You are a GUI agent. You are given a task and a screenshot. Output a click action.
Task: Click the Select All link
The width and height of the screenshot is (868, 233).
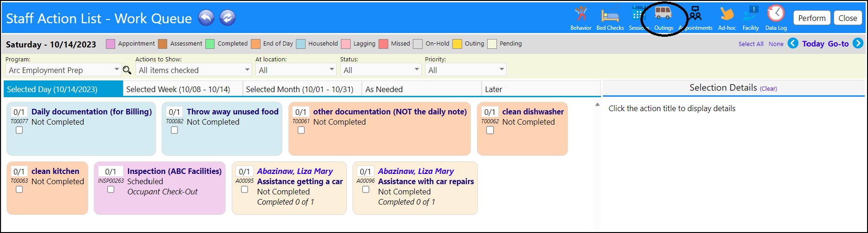coord(751,44)
